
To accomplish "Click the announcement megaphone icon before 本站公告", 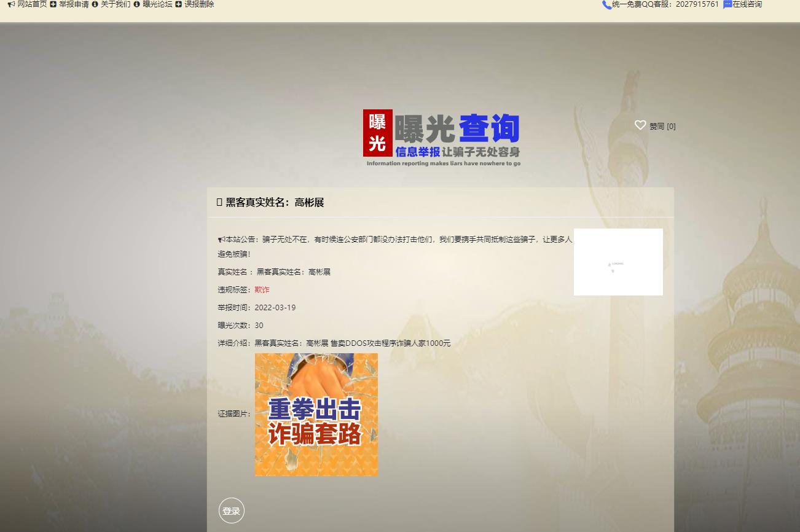I will click(221, 240).
